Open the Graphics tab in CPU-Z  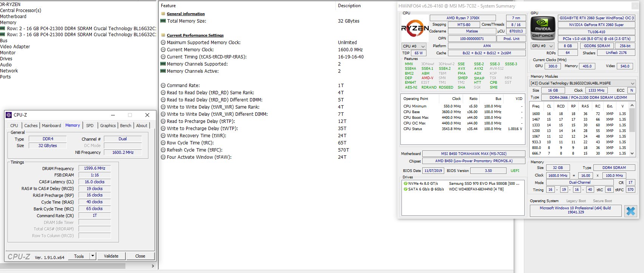tap(108, 126)
